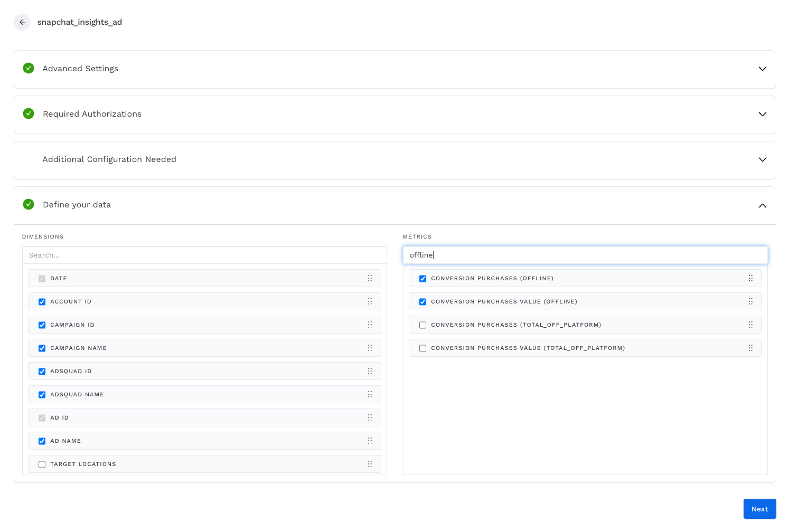789x532 pixels.
Task: Click drag handle on Adsquad Name row
Action: [x=370, y=394]
